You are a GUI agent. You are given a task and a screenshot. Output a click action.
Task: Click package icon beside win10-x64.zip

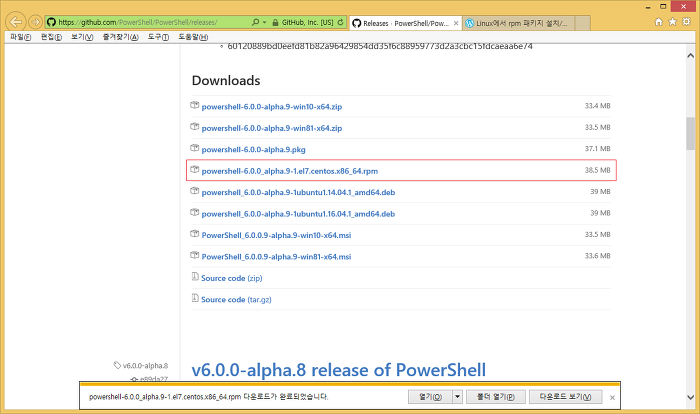click(x=194, y=105)
